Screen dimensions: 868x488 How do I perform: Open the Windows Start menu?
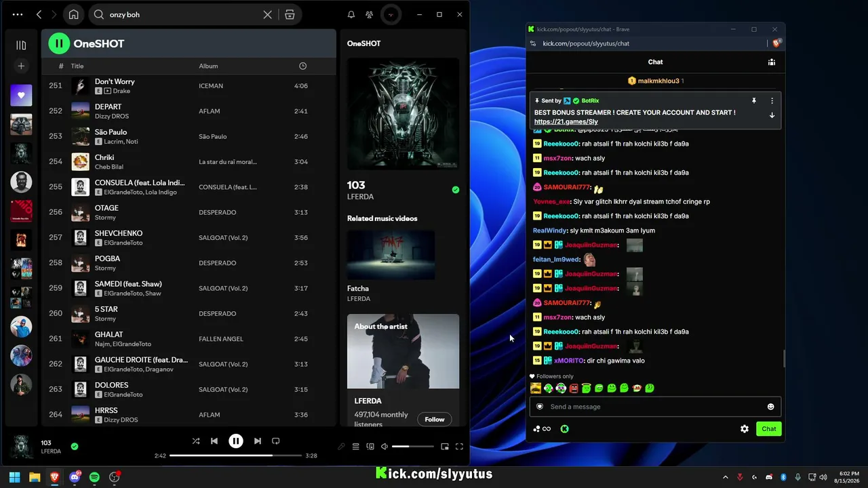14,477
